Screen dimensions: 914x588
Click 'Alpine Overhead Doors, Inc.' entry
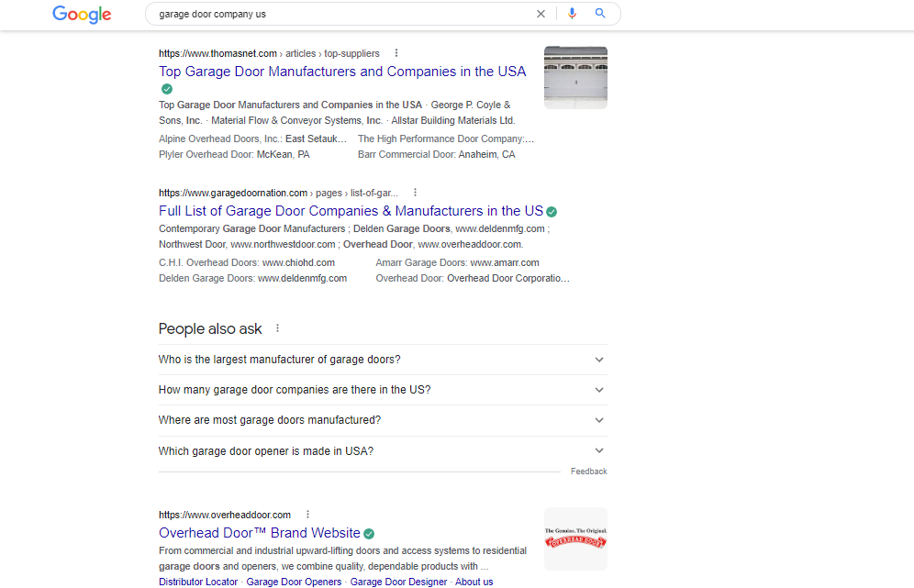pos(252,139)
